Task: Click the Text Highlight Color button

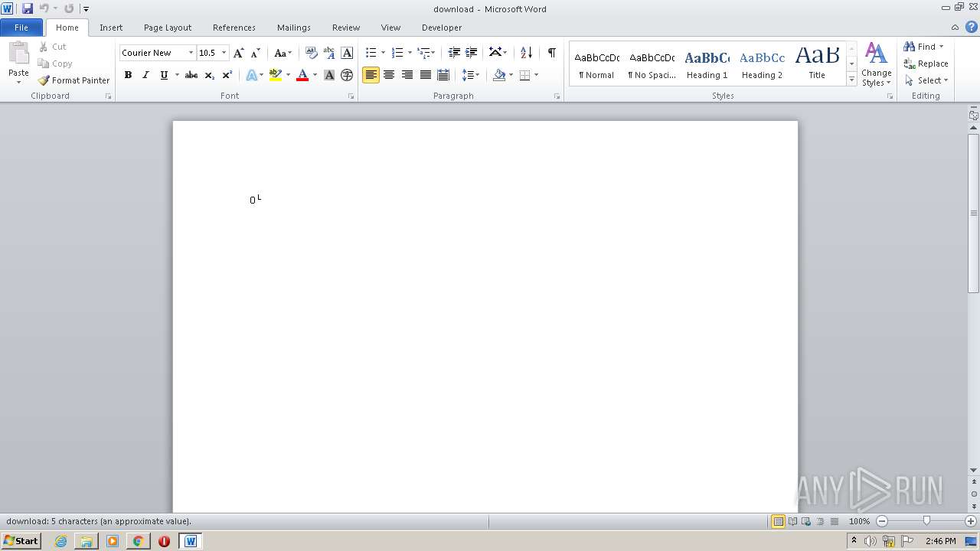Action: [276, 75]
